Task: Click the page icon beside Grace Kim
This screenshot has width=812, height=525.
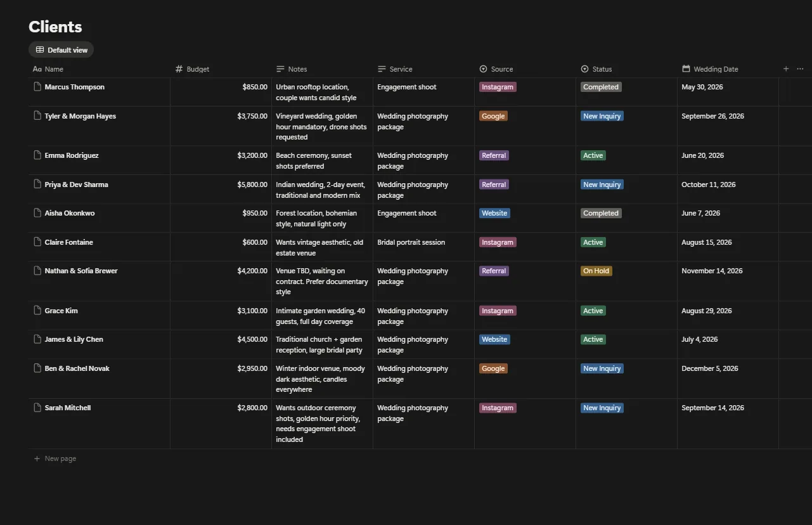Action: tap(37, 311)
